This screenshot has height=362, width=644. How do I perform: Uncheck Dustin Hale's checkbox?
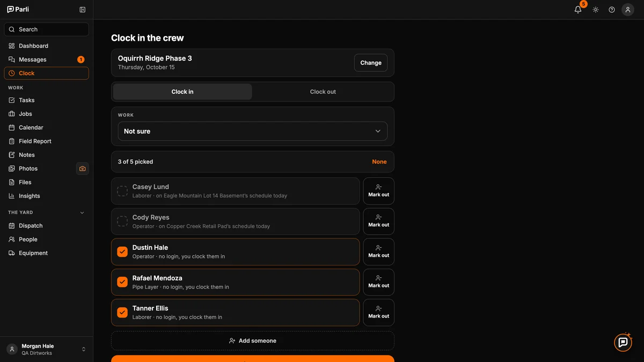pos(122,252)
